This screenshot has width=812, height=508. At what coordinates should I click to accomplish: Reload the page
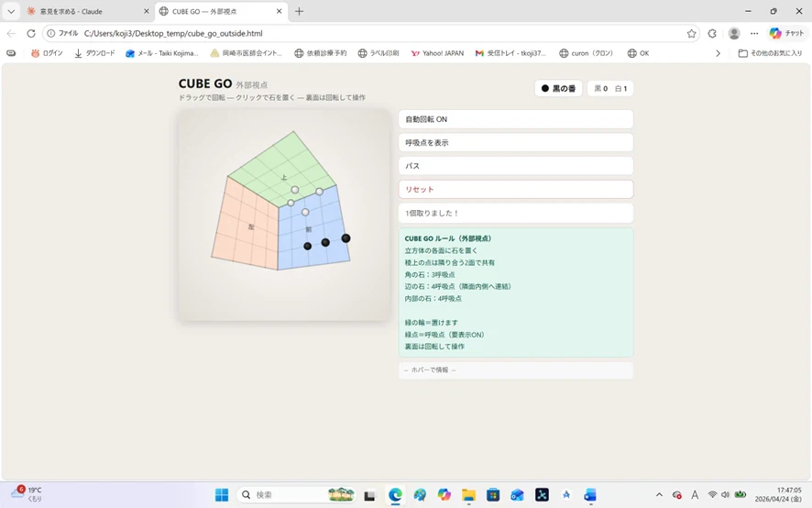pos(31,33)
